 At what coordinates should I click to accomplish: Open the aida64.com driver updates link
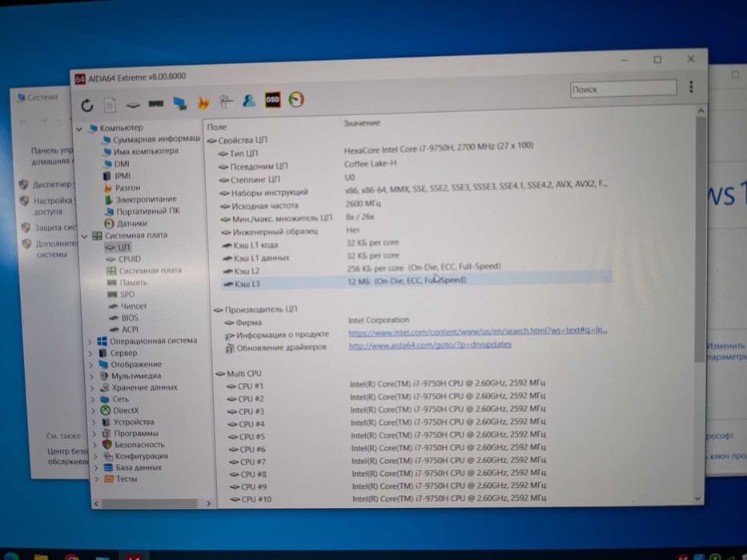430,345
